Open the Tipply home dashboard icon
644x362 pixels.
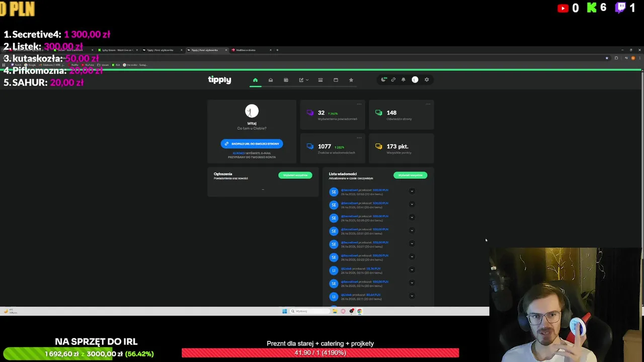(255, 80)
